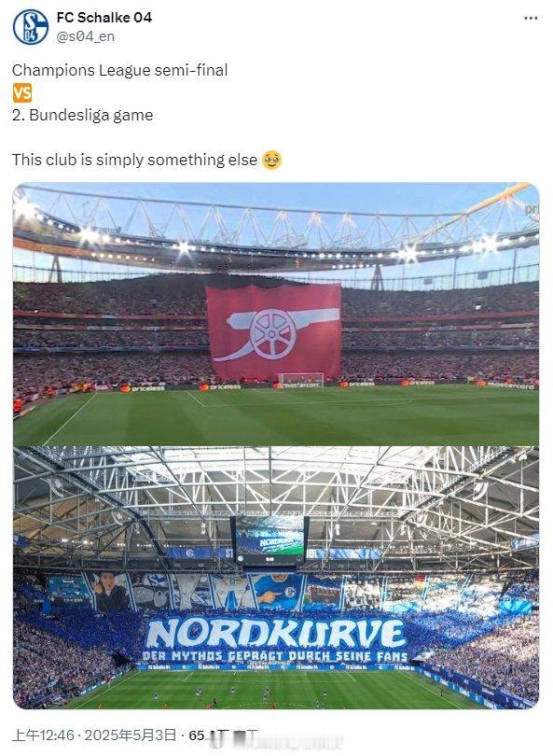Open the Arsenal stadium photo

[x=276, y=314]
